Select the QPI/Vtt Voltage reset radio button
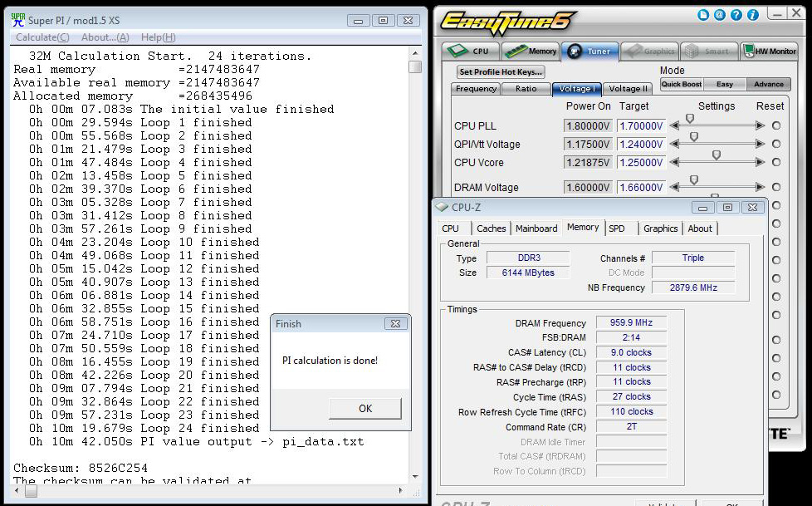Image resolution: width=812 pixels, height=506 pixels. pos(775,144)
